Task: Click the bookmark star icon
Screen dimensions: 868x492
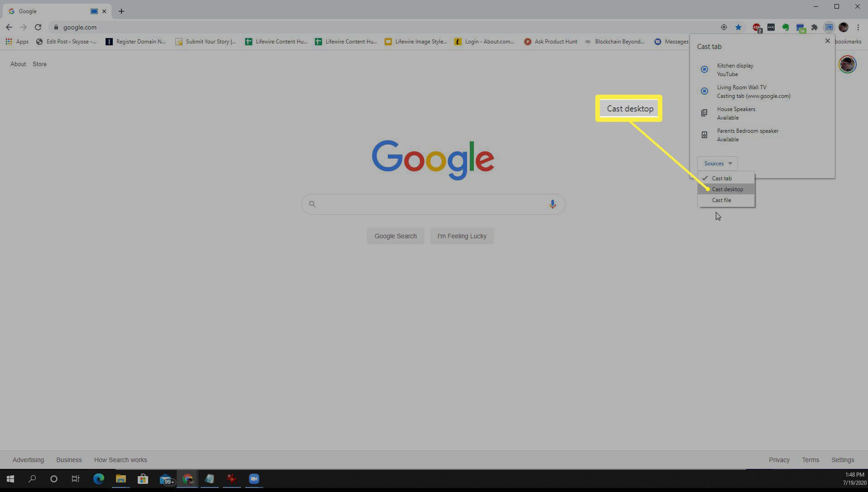Action: (738, 27)
